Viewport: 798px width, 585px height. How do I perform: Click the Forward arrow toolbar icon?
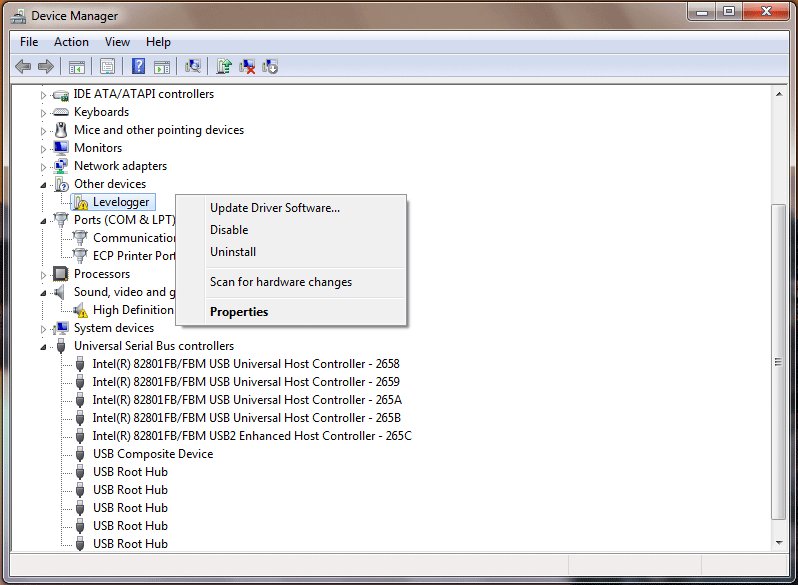pyautogui.click(x=46, y=66)
